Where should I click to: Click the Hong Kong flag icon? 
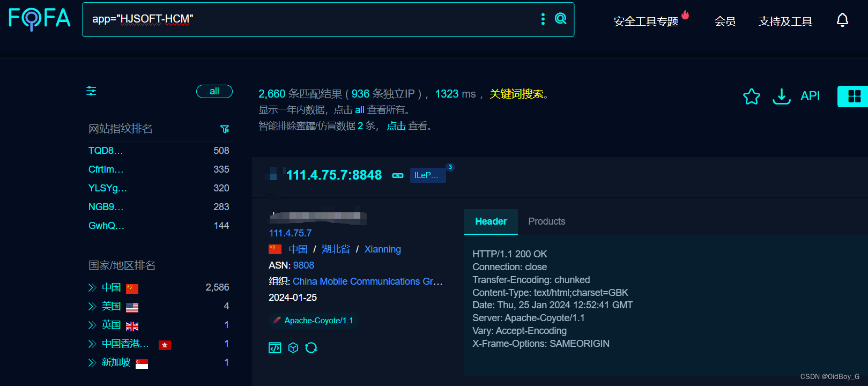165,345
